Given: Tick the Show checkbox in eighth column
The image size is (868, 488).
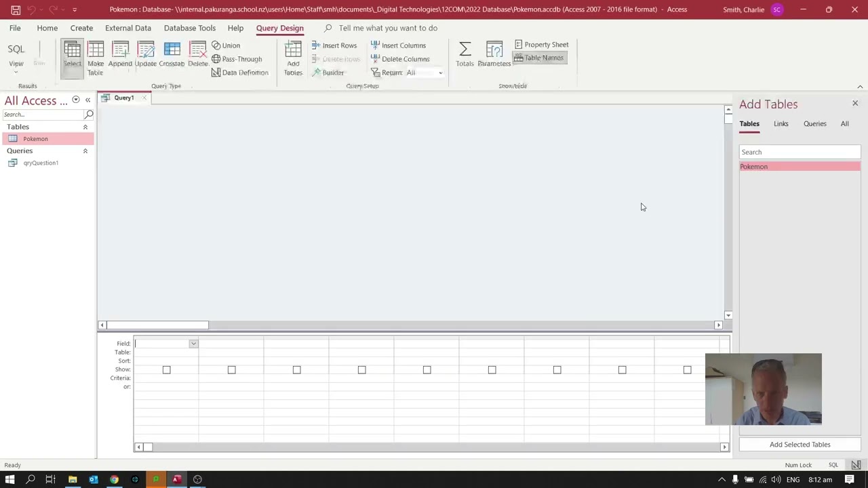Looking at the screenshot, I should click(622, 369).
